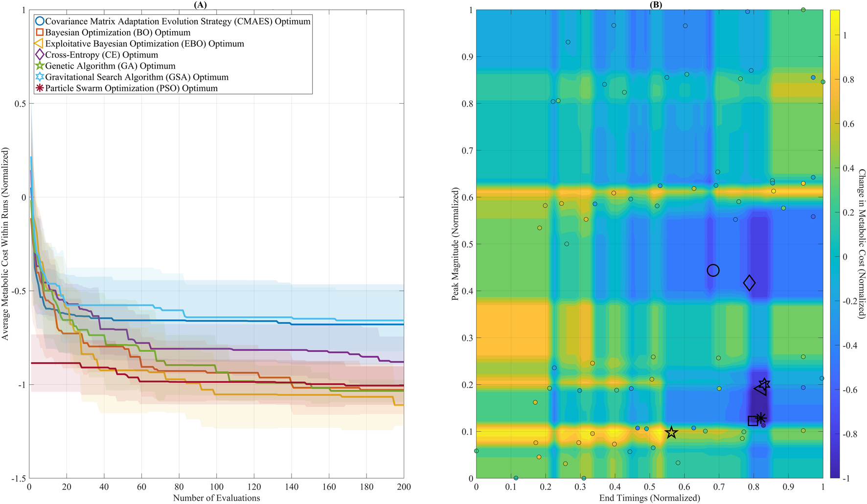Click the "Change in Metabolic Cost (Normalized)" colorbar label

(x=862, y=243)
